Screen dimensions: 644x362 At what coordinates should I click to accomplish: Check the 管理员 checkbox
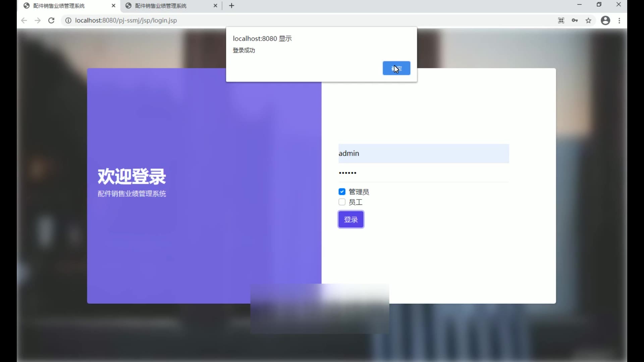point(342,192)
